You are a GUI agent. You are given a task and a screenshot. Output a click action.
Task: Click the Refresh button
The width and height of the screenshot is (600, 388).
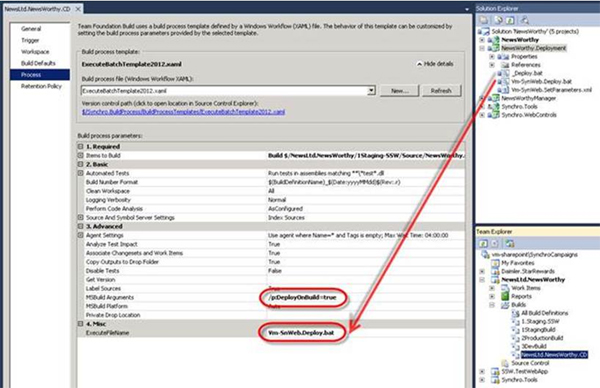point(441,91)
